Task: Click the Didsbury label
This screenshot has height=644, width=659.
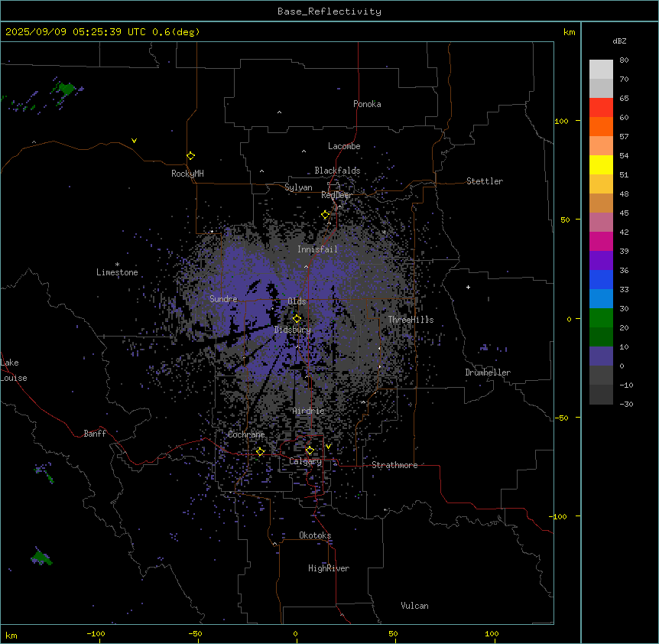Action: click(x=292, y=330)
